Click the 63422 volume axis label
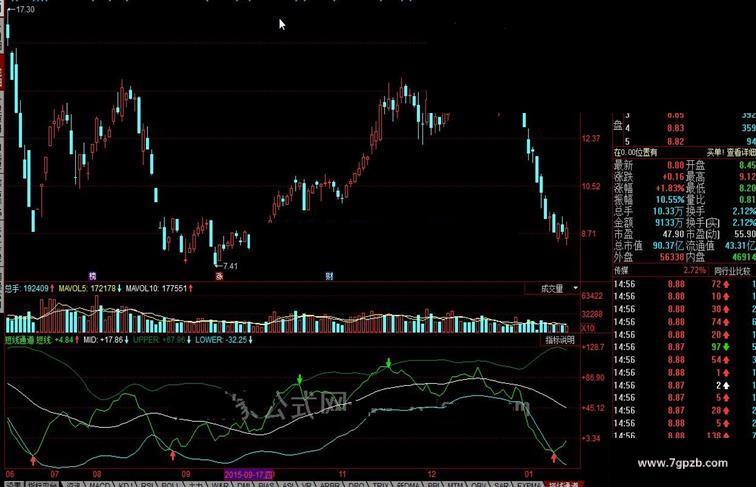 [x=592, y=296]
